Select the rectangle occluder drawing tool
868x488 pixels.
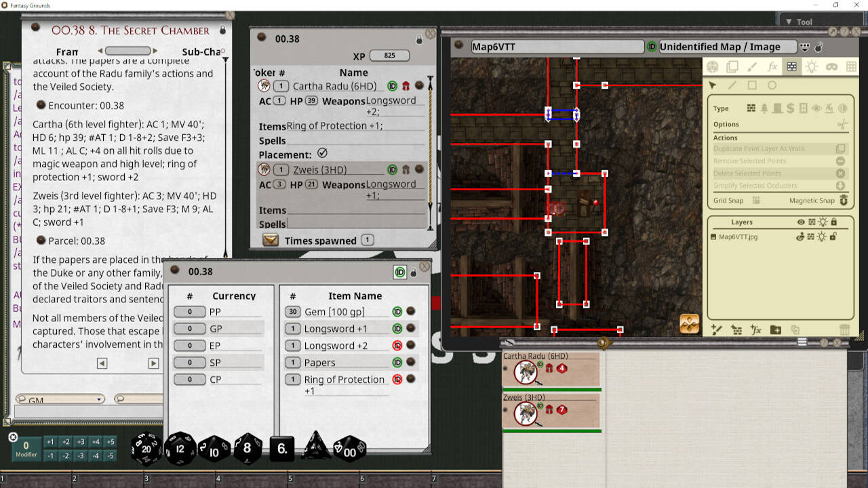coord(751,85)
